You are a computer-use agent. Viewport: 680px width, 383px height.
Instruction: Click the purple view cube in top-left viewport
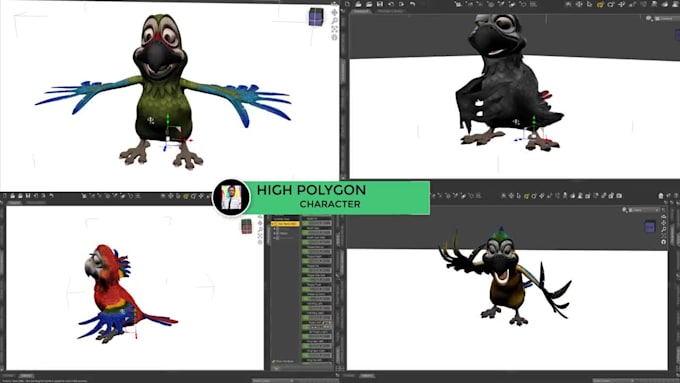point(316,17)
